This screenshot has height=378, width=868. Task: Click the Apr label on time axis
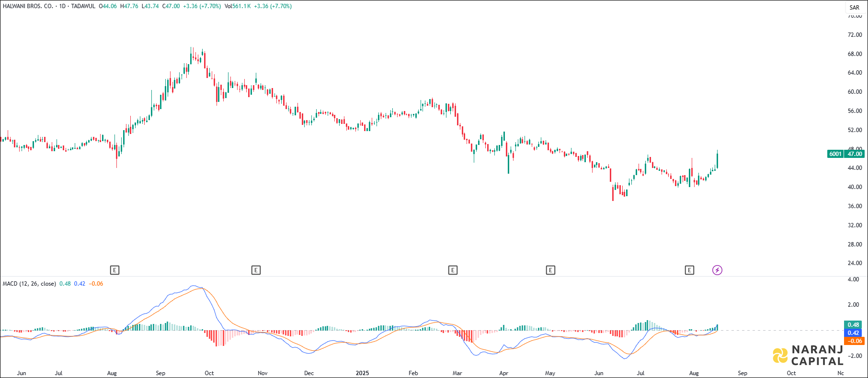(503, 373)
